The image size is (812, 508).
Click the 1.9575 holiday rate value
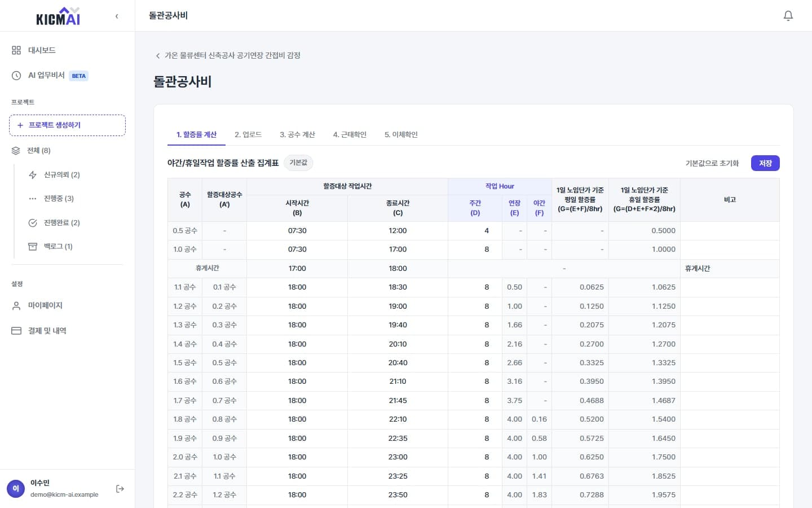click(x=663, y=495)
